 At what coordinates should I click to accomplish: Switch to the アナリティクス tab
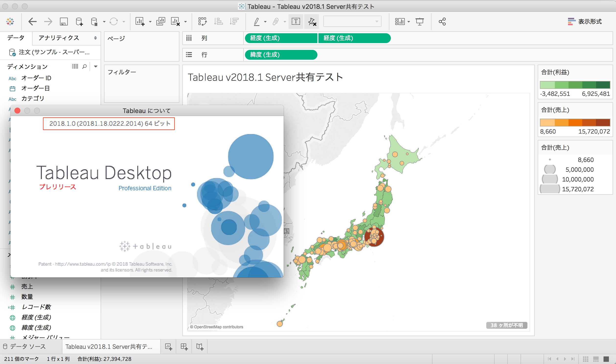[x=59, y=38]
